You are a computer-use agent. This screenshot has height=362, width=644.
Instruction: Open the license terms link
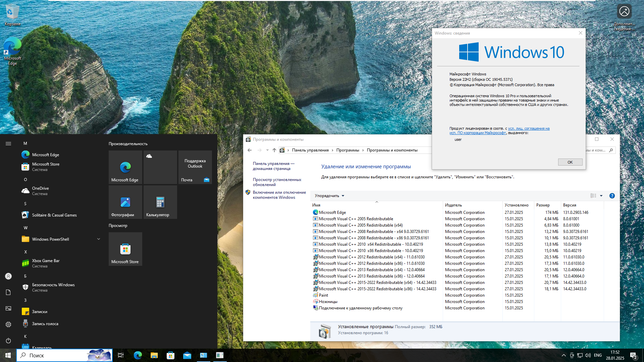coord(528,128)
